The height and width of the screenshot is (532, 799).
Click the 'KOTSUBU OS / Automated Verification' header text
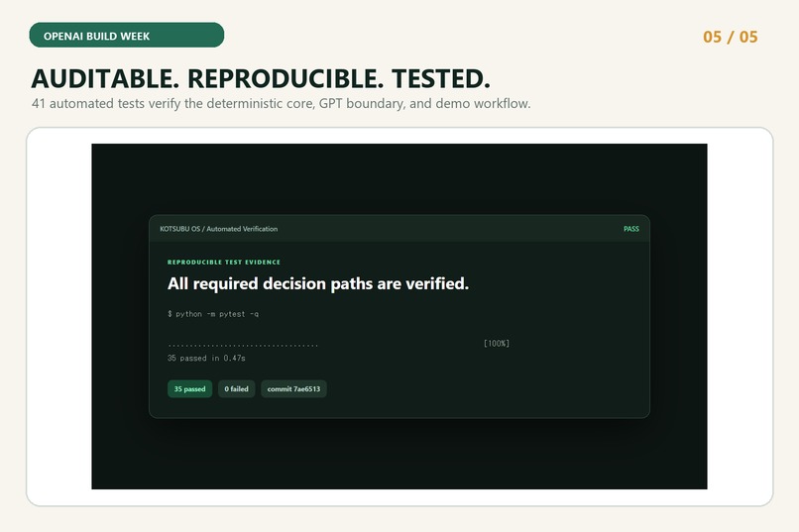219,229
